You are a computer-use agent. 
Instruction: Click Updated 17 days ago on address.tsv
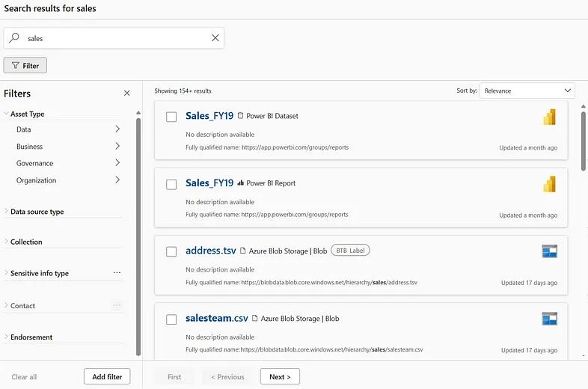pos(529,283)
